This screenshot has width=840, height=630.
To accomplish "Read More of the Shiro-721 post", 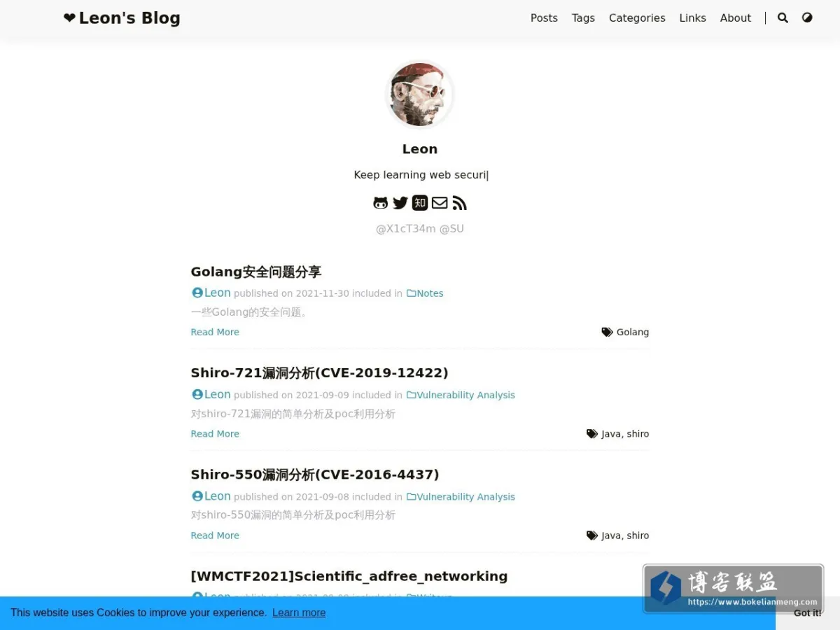I will pyautogui.click(x=215, y=434).
